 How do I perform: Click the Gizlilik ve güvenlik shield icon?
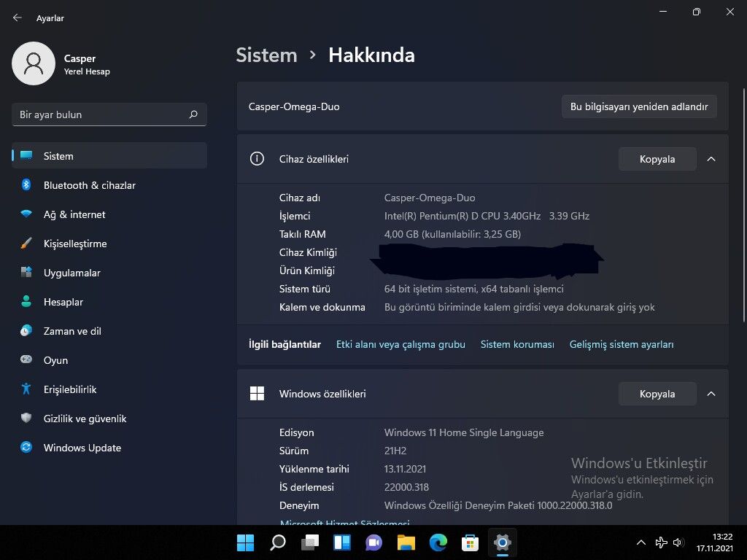pos(26,418)
